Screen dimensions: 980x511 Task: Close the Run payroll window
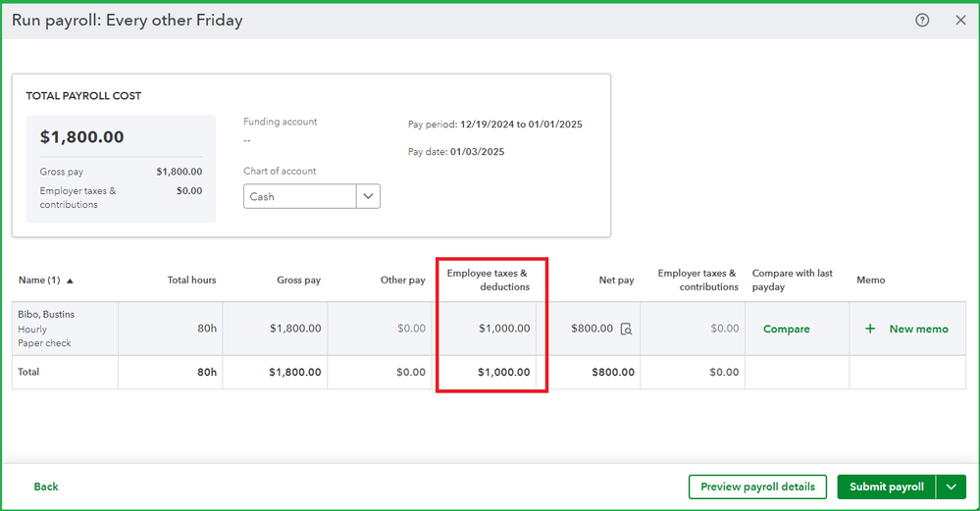tap(960, 21)
